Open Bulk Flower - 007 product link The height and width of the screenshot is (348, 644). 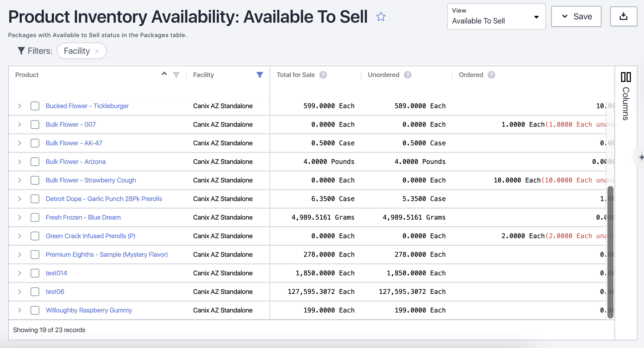pos(71,125)
